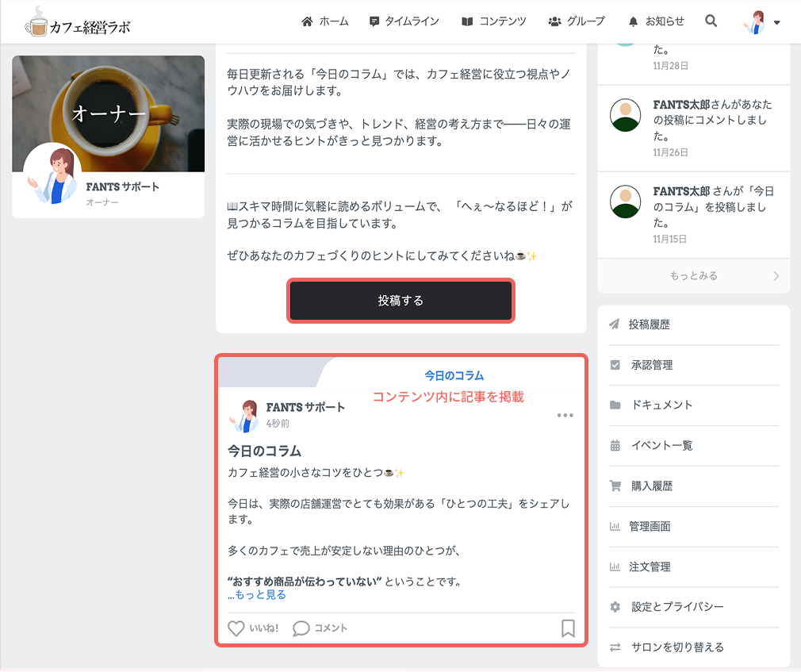Click the ドキュメント folder icon

pyautogui.click(x=615, y=405)
